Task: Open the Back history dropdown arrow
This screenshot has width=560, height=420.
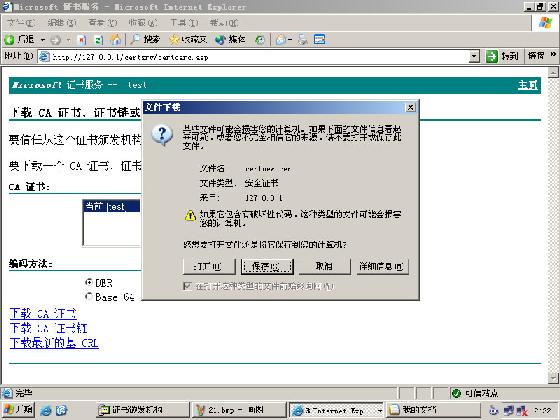Action: 42,40
